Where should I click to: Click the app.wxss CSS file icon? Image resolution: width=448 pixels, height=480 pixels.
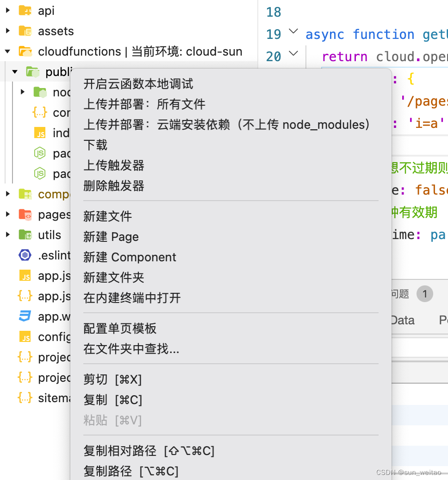[25, 316]
